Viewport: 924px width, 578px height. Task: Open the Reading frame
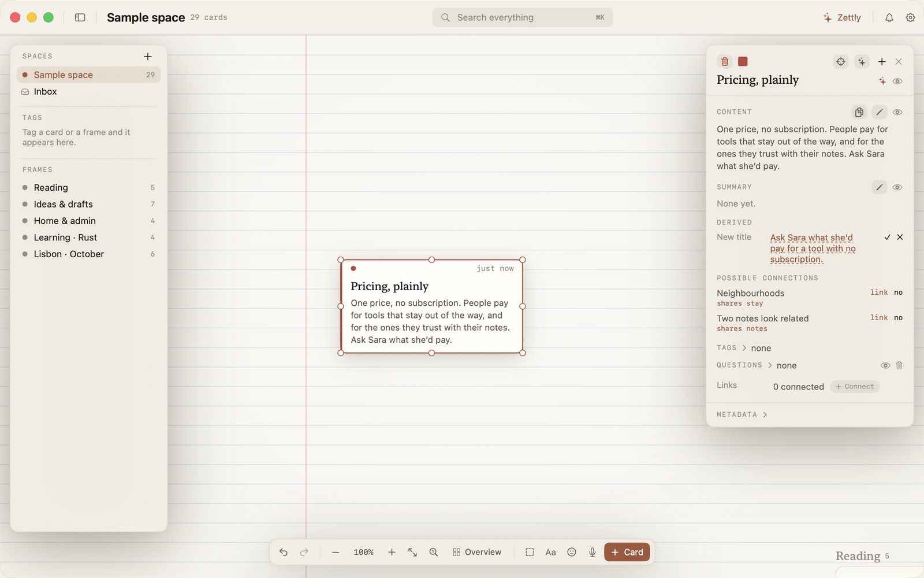89,187
